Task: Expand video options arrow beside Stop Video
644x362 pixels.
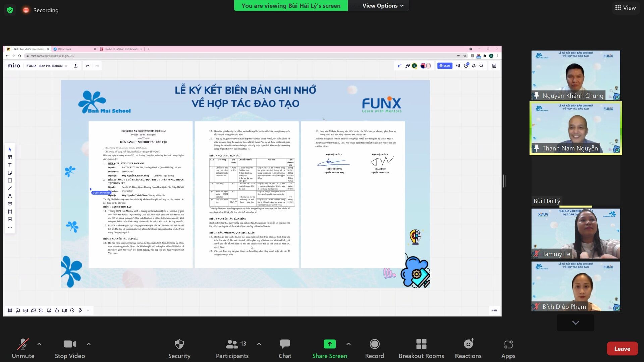Action: pos(89,344)
